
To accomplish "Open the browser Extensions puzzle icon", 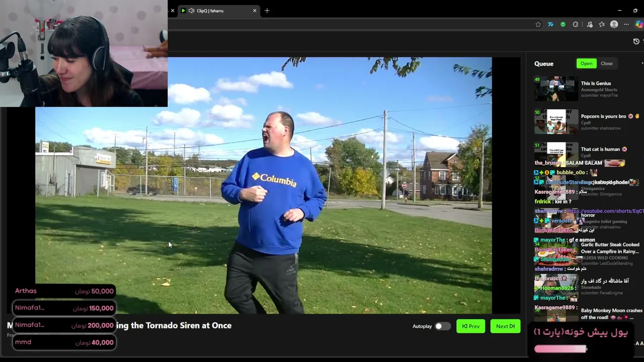I will tap(576, 24).
